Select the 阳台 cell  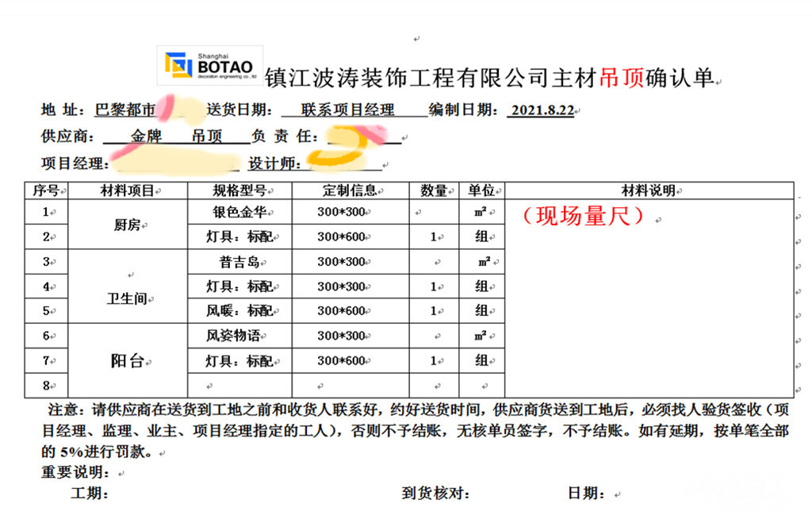point(127,361)
